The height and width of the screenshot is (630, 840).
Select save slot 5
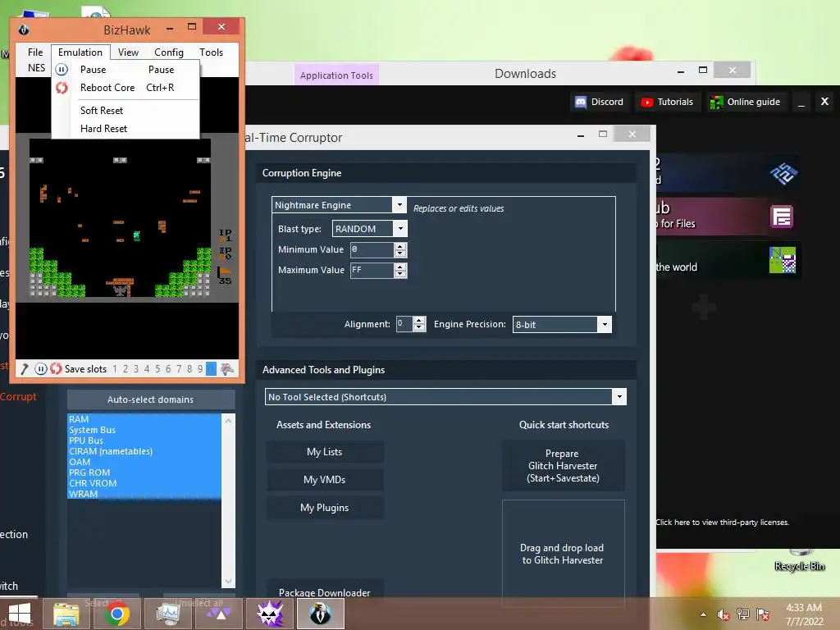pyautogui.click(x=157, y=369)
